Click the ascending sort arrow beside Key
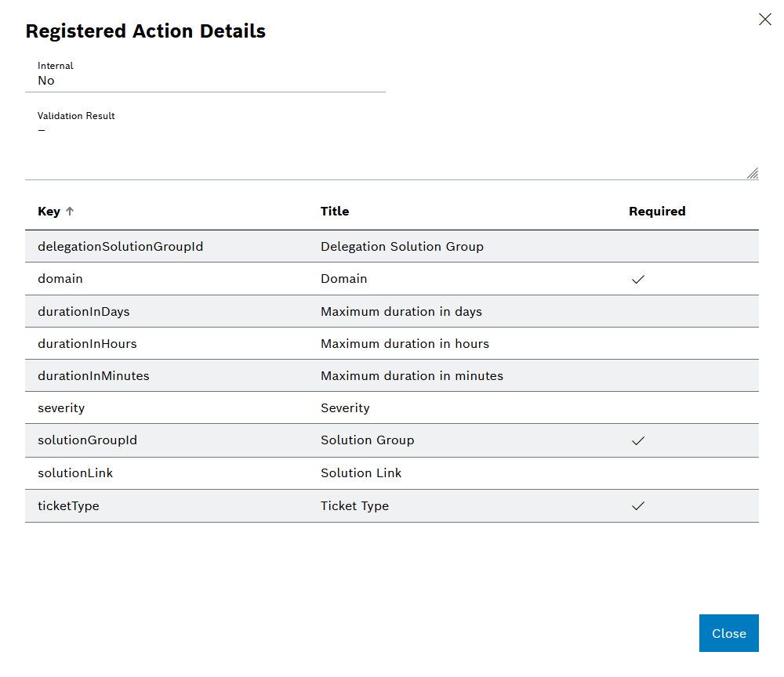This screenshot has height=677, width=784. tap(69, 211)
